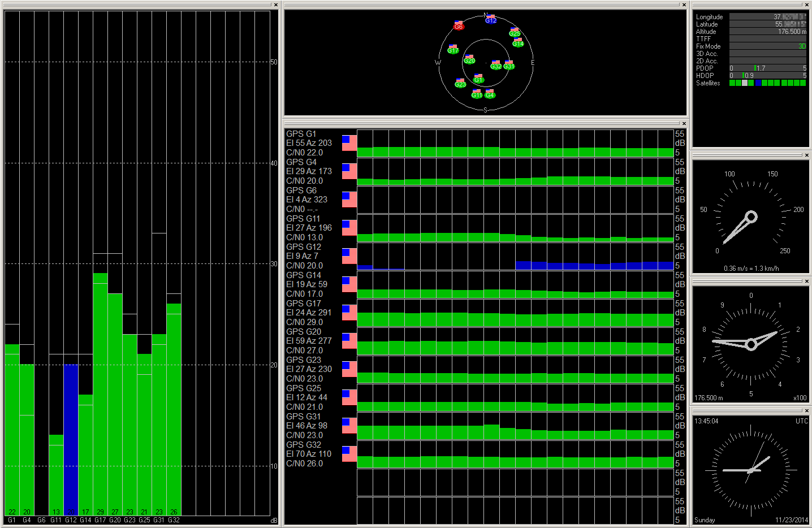Select the GPS G6 entry in satellite list
812x528 pixels.
point(301,191)
